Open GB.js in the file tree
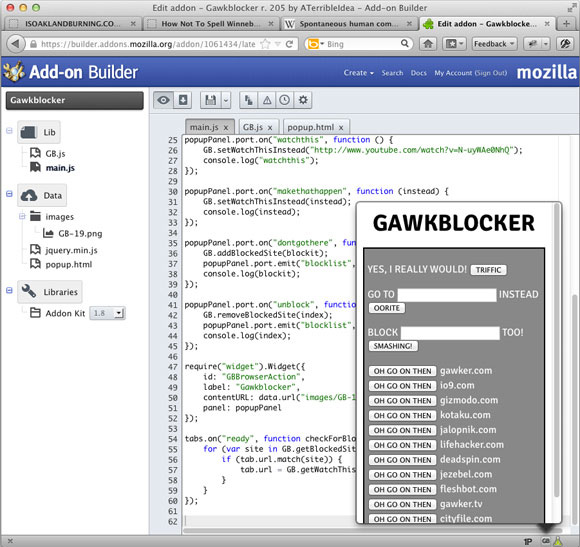580x547 pixels. tap(55, 153)
